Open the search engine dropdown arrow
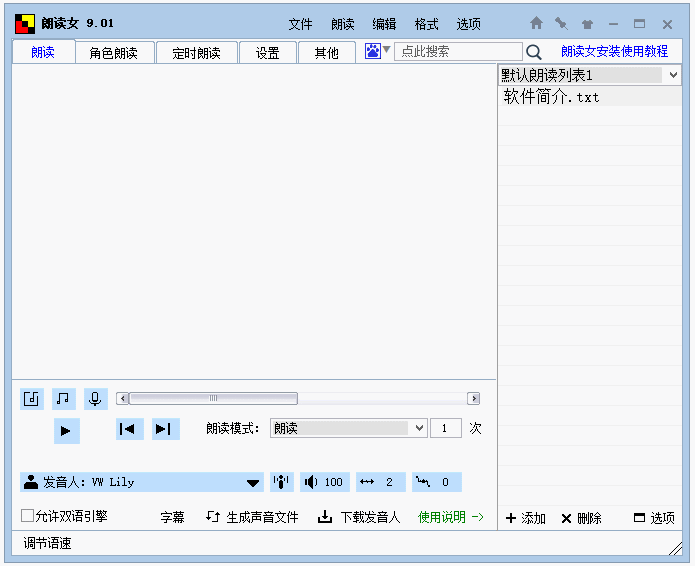The width and height of the screenshot is (695, 566). (387, 49)
